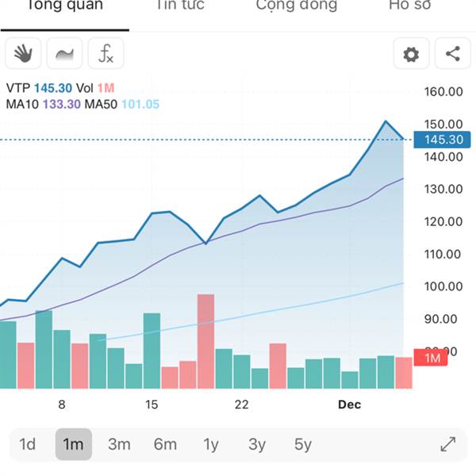Open chart settings gear icon
The image size is (476, 476).
pyautogui.click(x=411, y=54)
